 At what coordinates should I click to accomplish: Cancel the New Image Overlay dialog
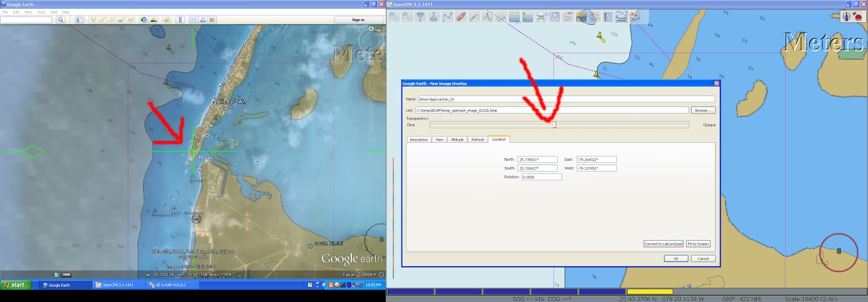click(x=703, y=259)
